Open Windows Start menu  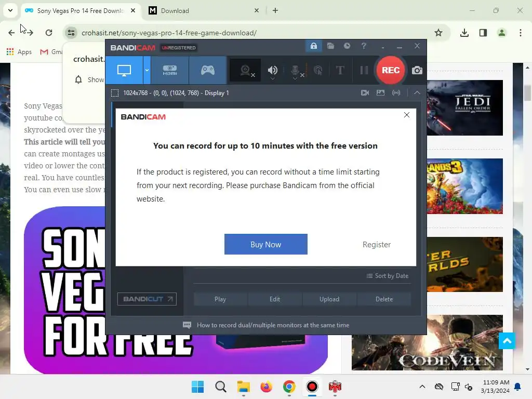(197, 387)
